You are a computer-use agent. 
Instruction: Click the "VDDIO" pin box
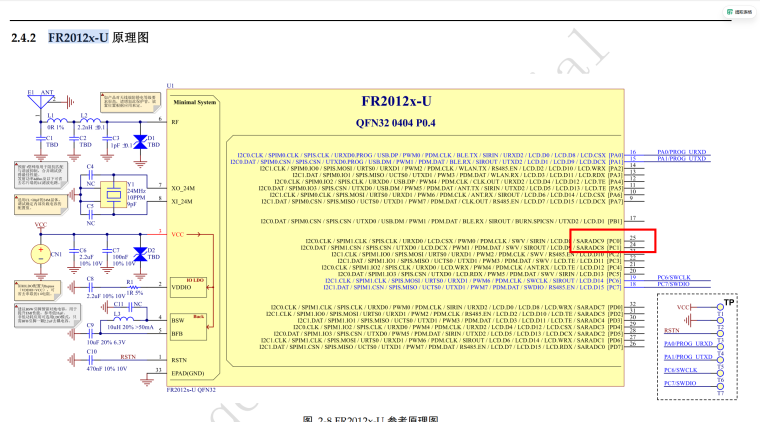[189, 287]
